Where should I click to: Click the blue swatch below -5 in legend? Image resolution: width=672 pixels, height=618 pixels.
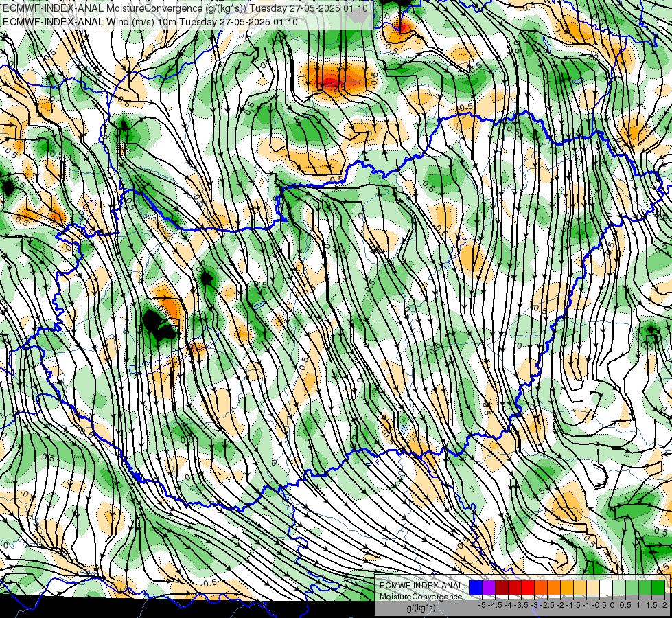point(476,587)
